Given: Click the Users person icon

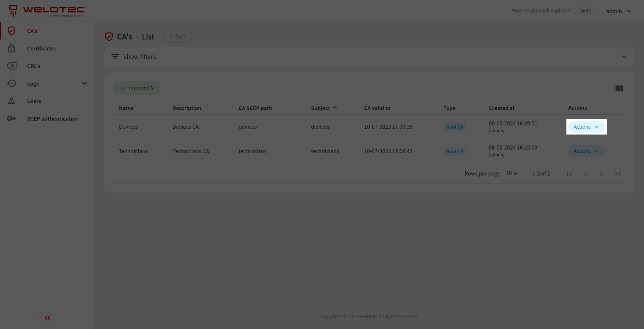Looking at the screenshot, I should pyautogui.click(x=12, y=101).
